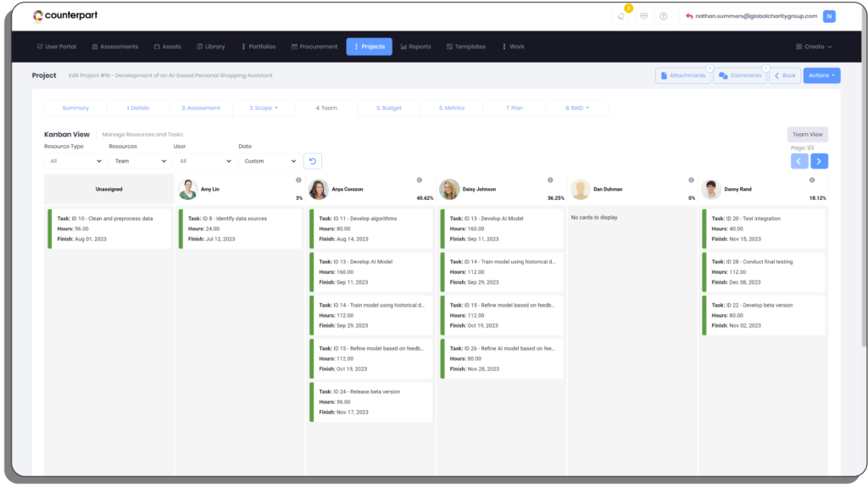
Task: Open the help question mark icon
Action: [664, 16]
